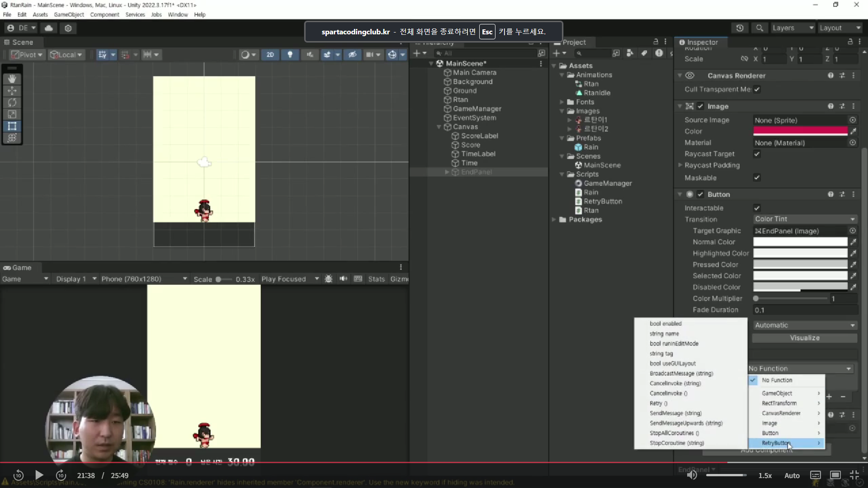Open the Local handle rotation dropdown
868x488 pixels.
tap(66, 55)
